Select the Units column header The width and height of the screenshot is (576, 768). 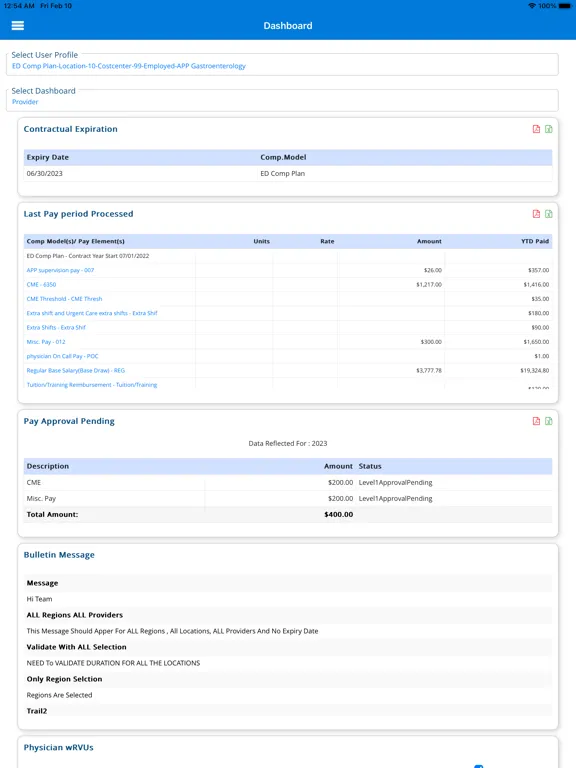point(262,241)
